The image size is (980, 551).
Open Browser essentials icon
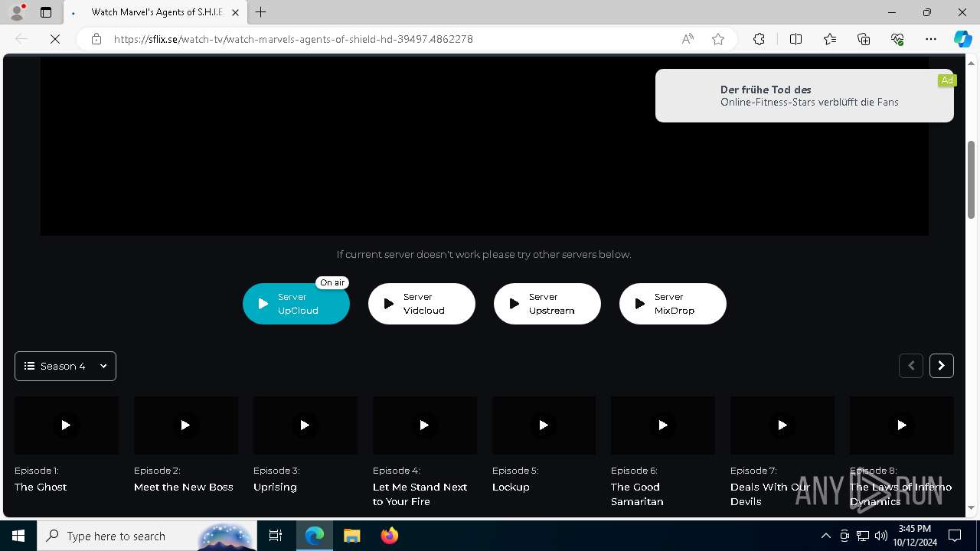[x=897, y=39]
